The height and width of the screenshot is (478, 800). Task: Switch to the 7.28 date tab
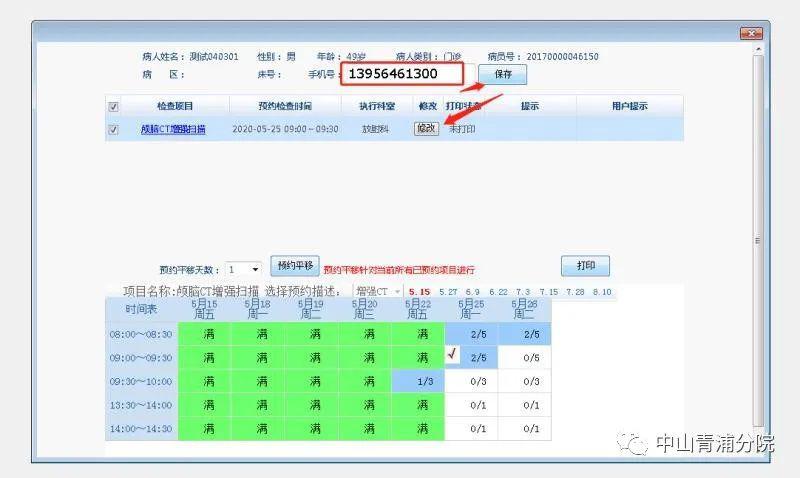point(575,292)
